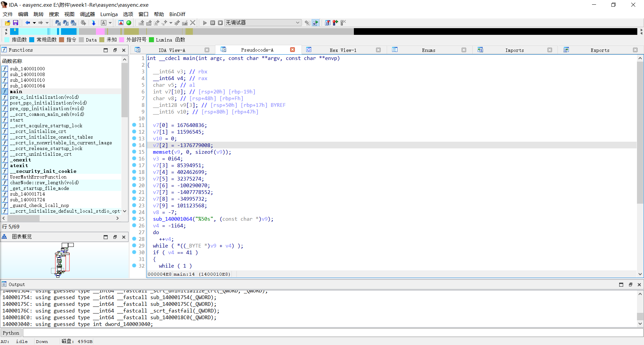Viewport: 644px width, 345px height.
Task: Close the Functions panel
Action: tap(124, 50)
